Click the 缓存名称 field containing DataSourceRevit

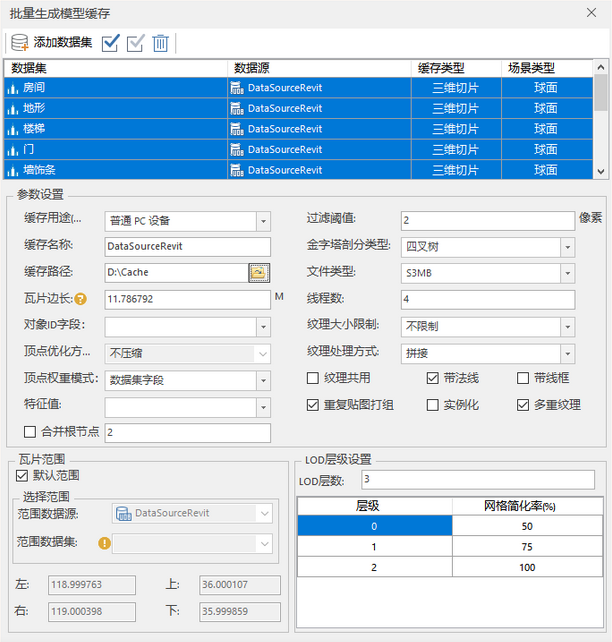pyautogui.click(x=187, y=246)
